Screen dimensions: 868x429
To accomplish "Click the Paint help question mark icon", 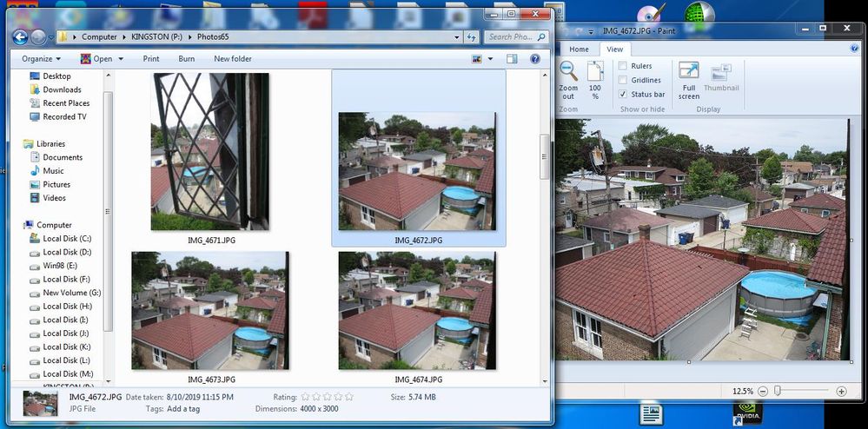I will 857,49.
